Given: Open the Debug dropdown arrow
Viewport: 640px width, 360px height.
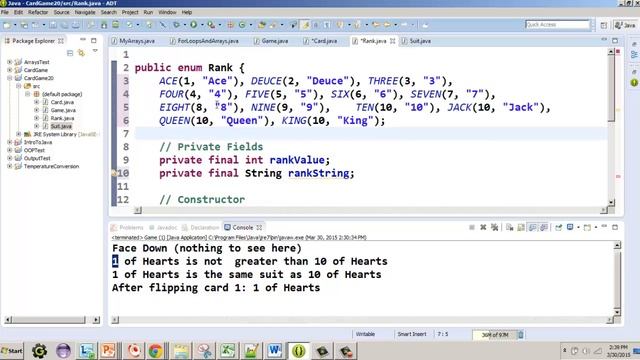Looking at the screenshot, I should coord(184,25).
